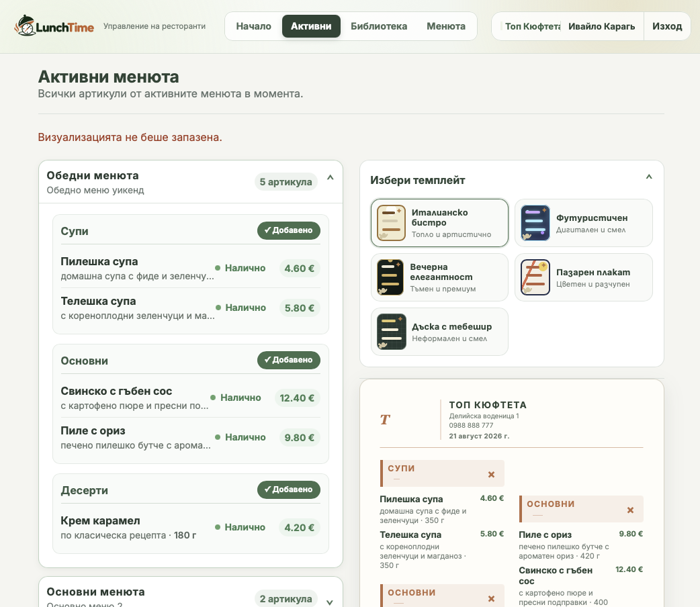
Task: Click the ТОП КЮФТЕТА heading in the preview
Action: coord(488,405)
